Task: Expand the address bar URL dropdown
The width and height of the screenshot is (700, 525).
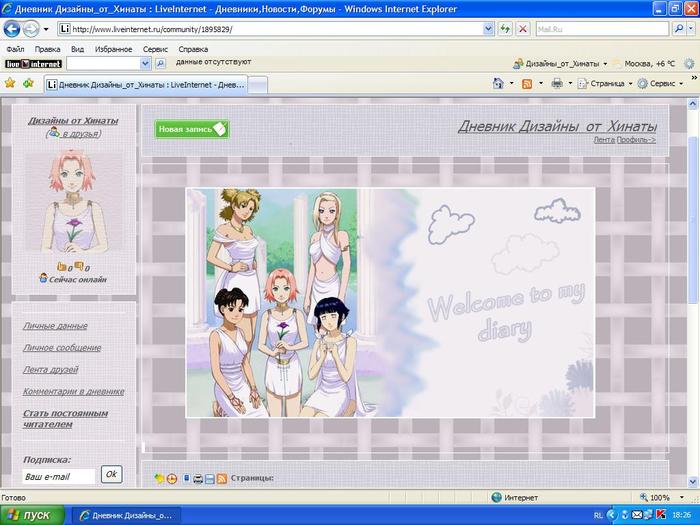Action: 488,29
